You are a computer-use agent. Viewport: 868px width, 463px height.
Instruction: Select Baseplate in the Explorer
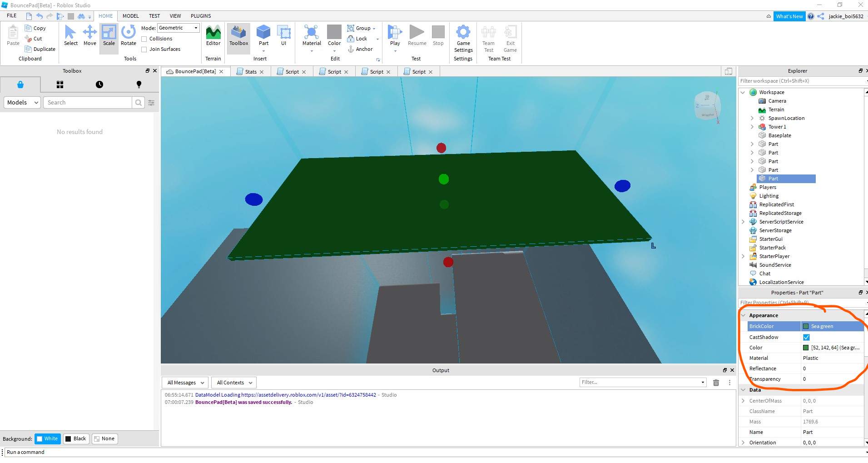779,135
